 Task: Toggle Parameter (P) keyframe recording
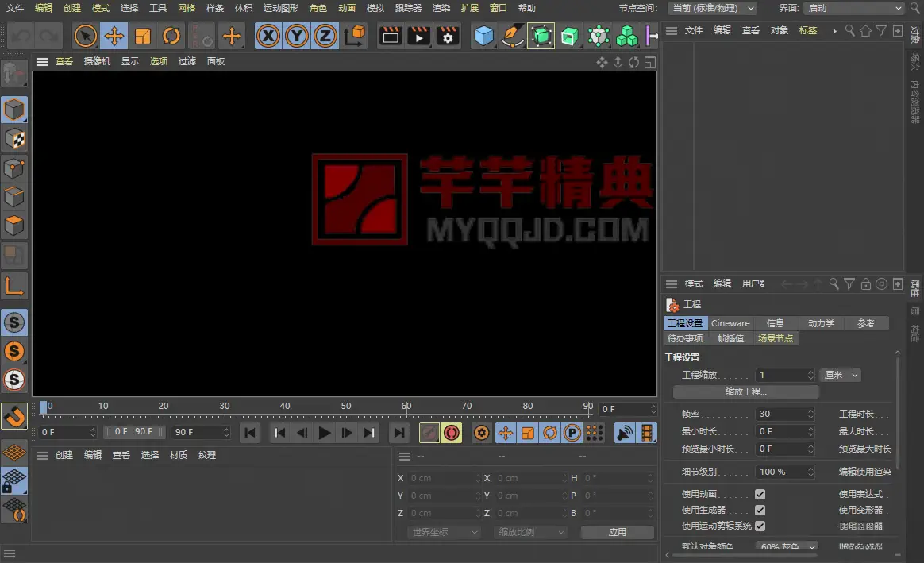[572, 433]
